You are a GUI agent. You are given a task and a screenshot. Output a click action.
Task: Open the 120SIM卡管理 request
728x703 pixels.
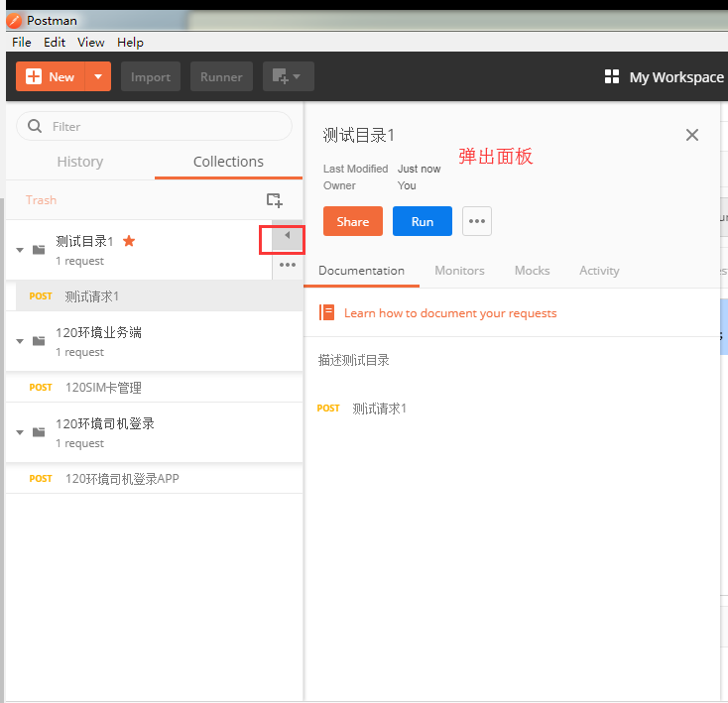[154, 388]
